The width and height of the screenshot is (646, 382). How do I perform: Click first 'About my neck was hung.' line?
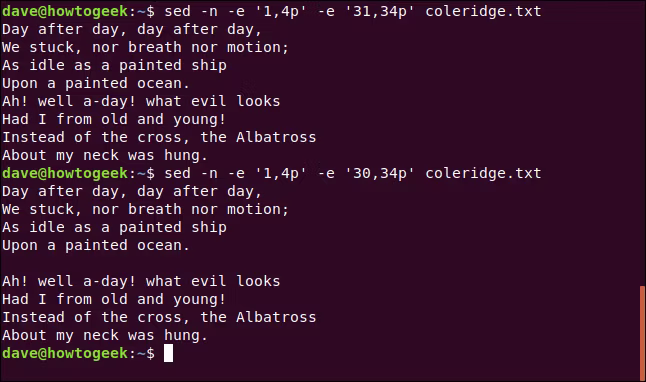[x=105, y=155]
